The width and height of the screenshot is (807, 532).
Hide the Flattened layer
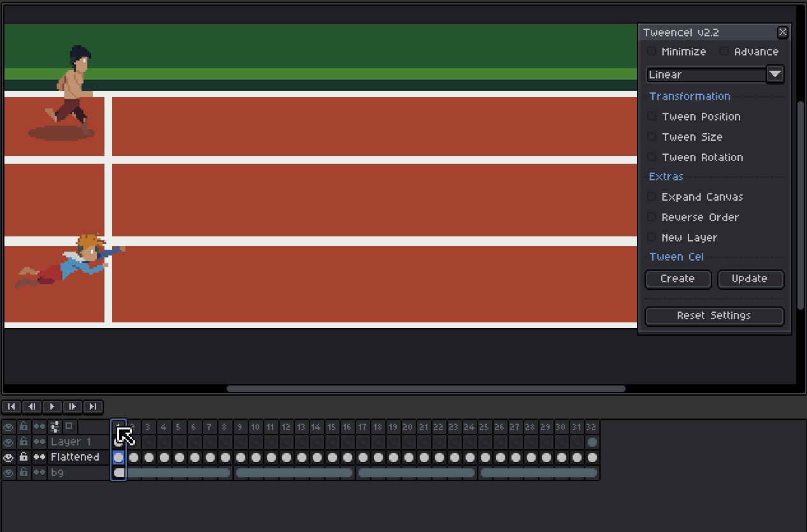9,457
